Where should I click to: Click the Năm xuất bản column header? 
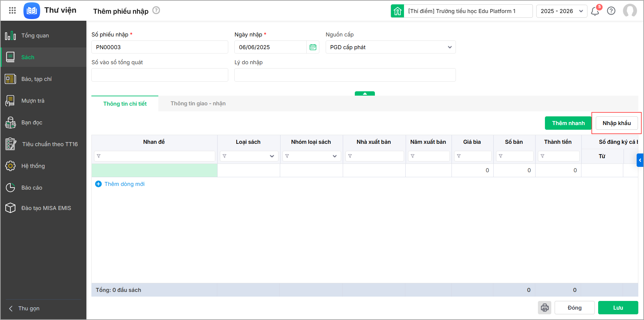coord(428,142)
